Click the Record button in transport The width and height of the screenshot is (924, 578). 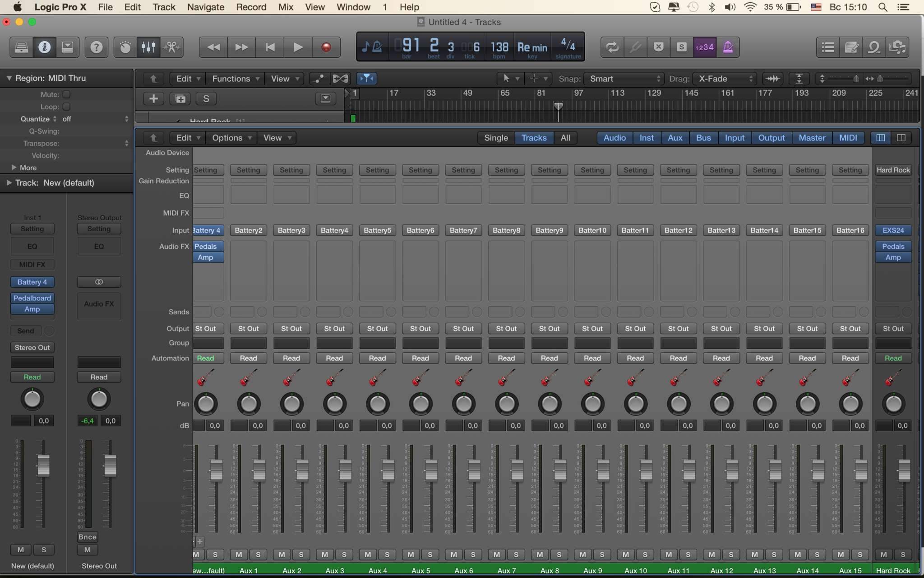pyautogui.click(x=326, y=47)
